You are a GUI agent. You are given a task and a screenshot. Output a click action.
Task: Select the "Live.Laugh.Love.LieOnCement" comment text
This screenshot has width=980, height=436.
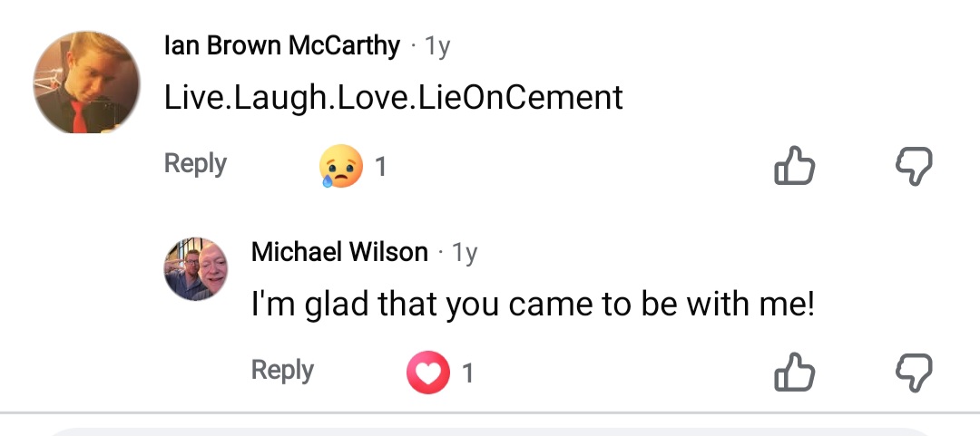pyautogui.click(x=394, y=97)
